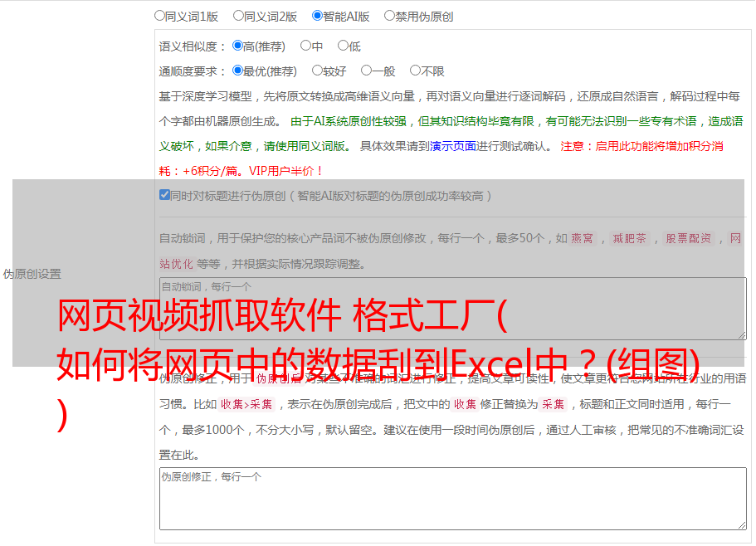Select the 同义词1版 radio option

(x=159, y=15)
